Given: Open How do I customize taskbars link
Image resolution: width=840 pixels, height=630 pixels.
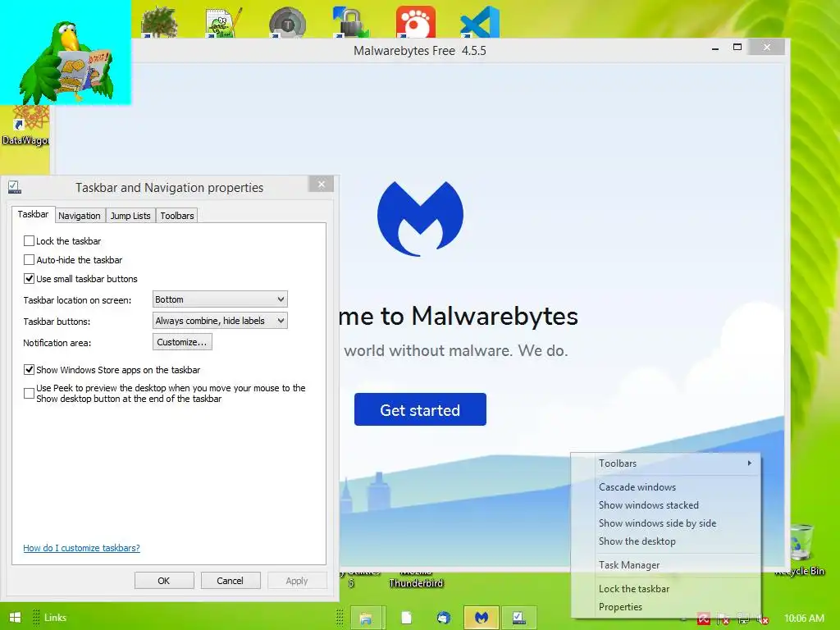Looking at the screenshot, I should coord(81,548).
